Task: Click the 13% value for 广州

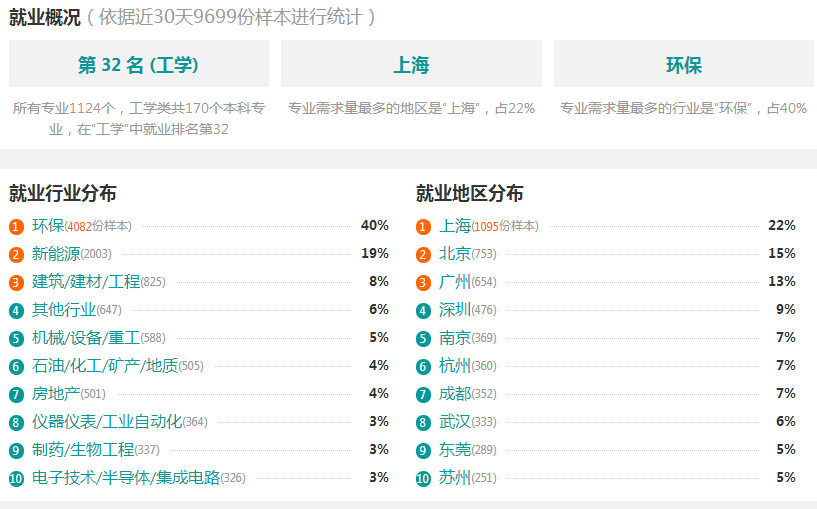Action: 782,282
